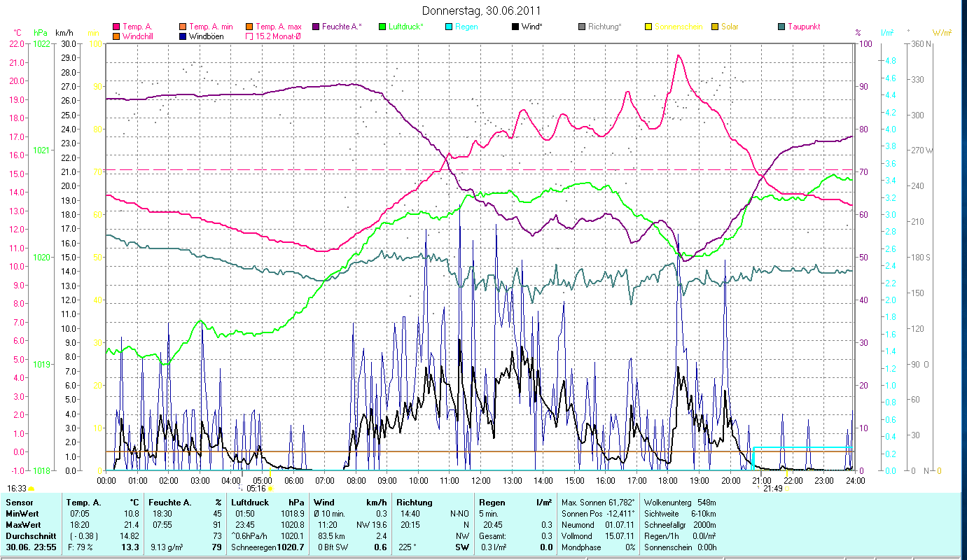This screenshot has height=560, width=967.
Task: Click the green Luftdruck* legend swatch
Action: pos(382,27)
